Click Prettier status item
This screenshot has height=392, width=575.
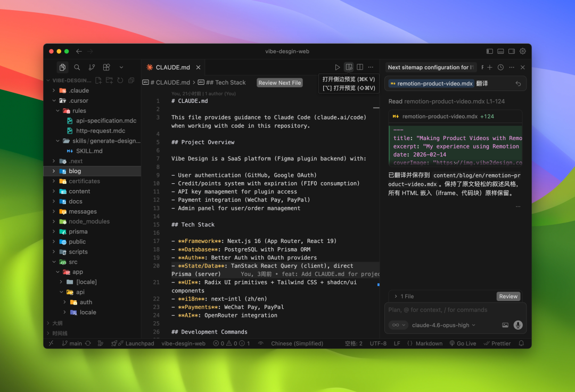(497, 344)
